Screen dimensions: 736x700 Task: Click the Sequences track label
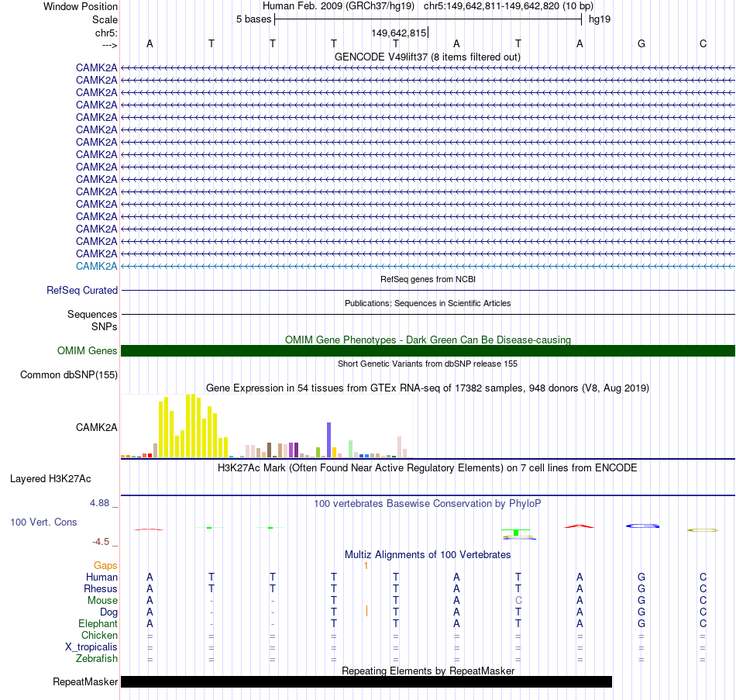[x=92, y=314]
